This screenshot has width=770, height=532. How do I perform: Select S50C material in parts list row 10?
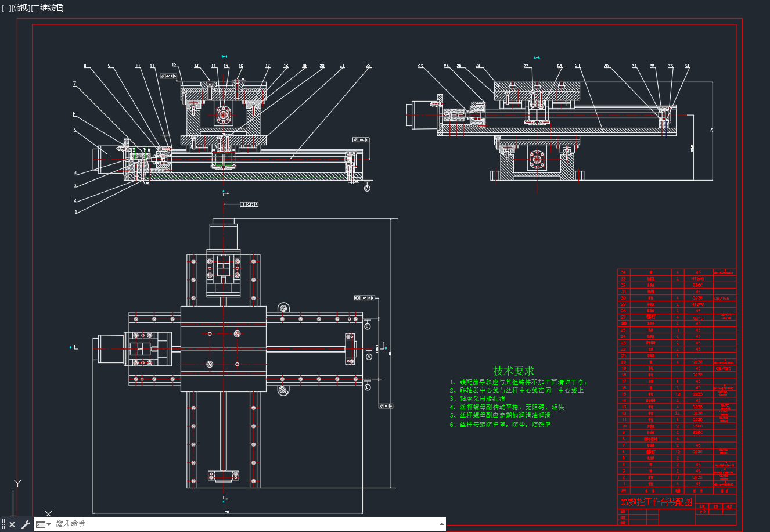pyautogui.click(x=698, y=426)
